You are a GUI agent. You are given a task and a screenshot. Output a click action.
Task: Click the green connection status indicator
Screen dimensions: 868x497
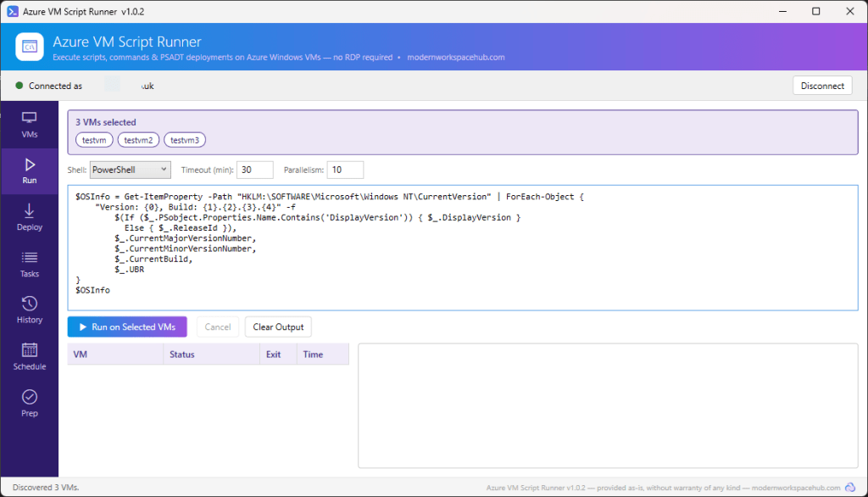tap(19, 86)
